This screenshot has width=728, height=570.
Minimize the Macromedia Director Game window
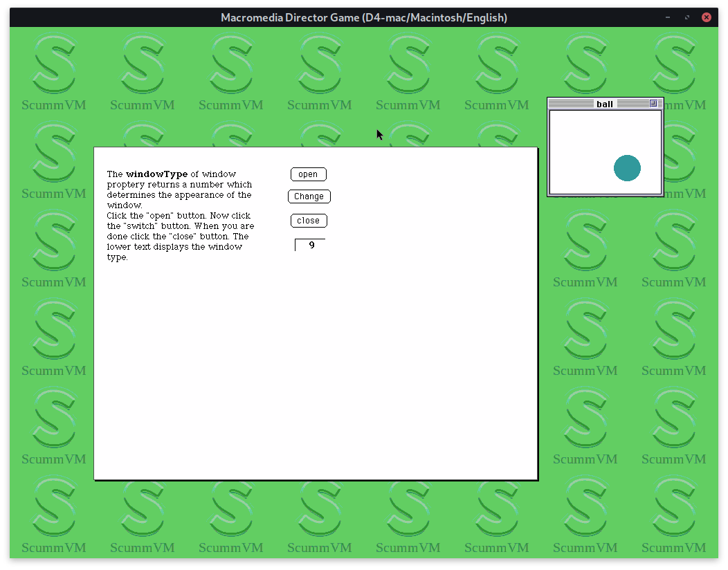[x=668, y=17]
